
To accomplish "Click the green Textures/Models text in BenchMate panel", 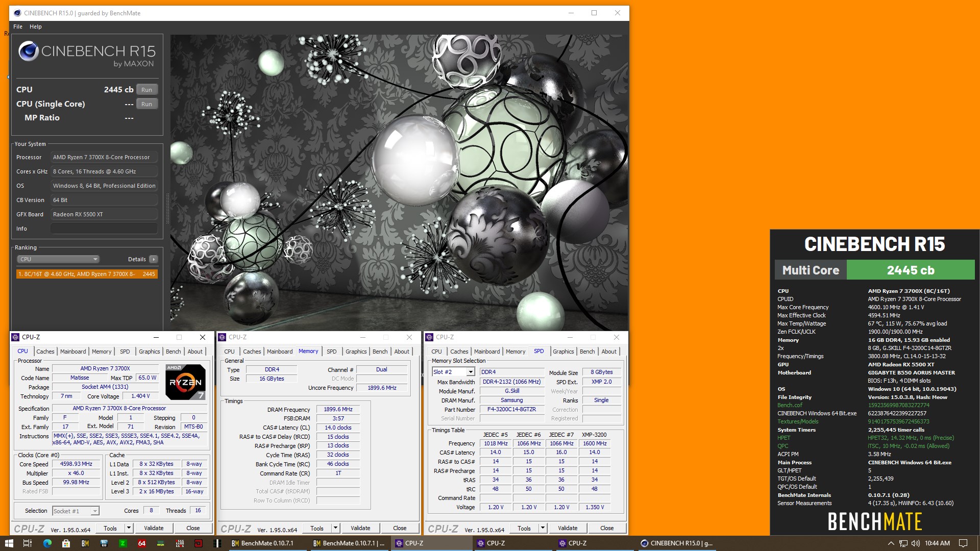I will [x=798, y=421].
